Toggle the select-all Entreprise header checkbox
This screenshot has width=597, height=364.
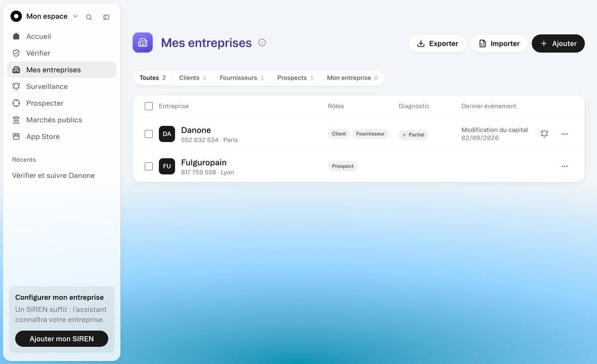pyautogui.click(x=149, y=106)
